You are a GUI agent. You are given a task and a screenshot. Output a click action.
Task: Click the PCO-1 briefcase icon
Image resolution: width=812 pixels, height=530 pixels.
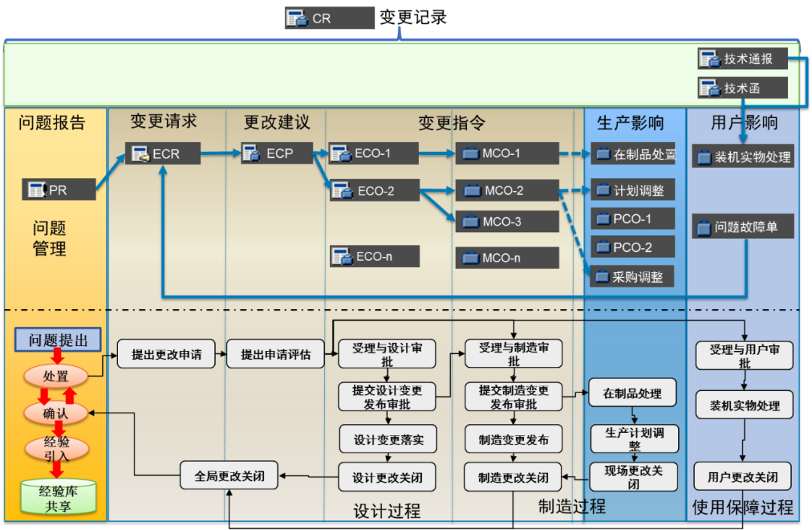[603, 219]
